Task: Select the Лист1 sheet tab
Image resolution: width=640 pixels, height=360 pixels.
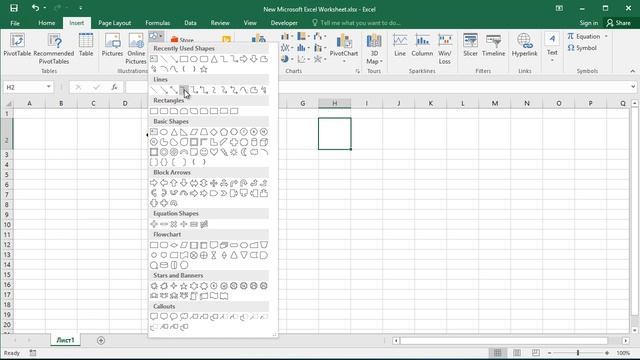Action: click(x=65, y=340)
